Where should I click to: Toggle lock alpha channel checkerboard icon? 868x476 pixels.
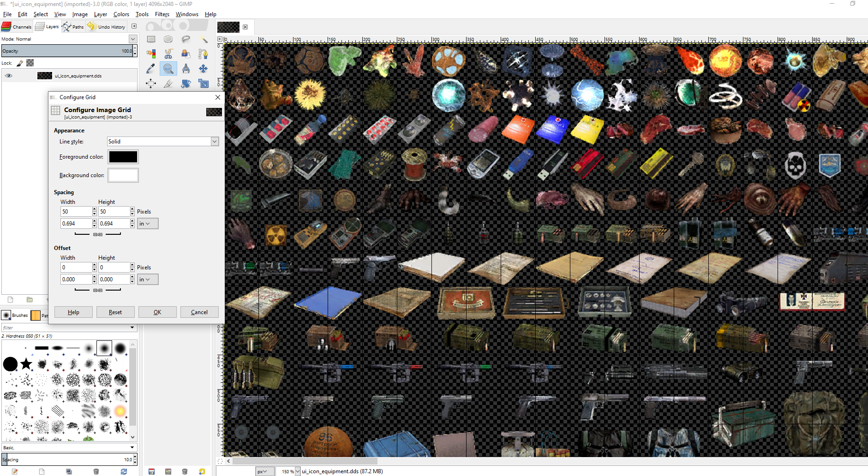30,63
